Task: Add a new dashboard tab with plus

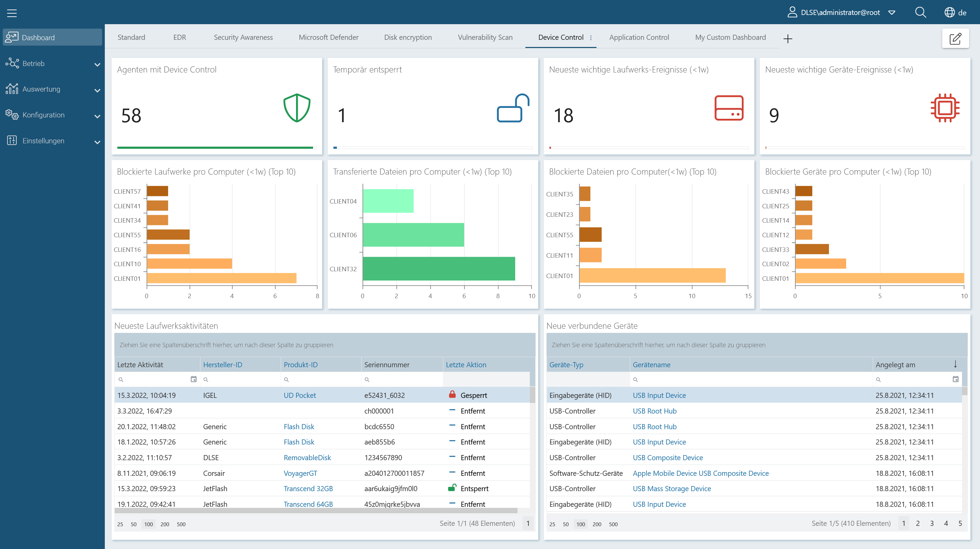Action: [x=788, y=38]
